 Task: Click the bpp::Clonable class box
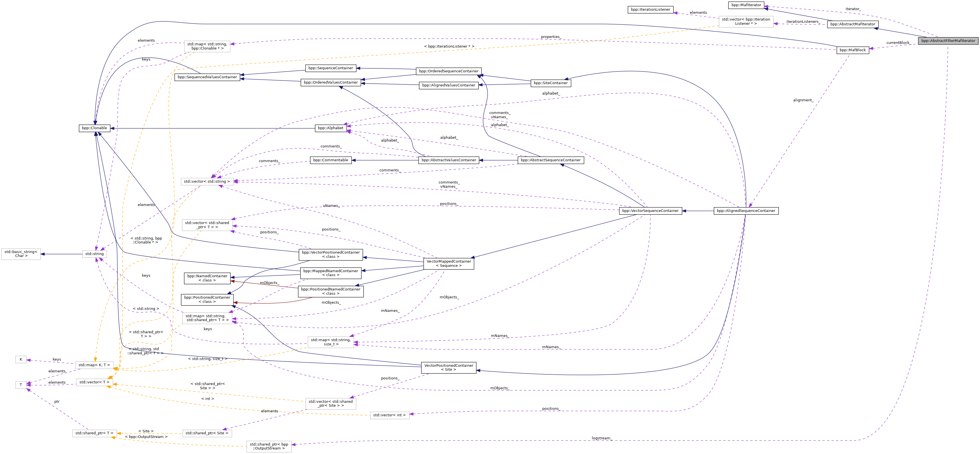pyautogui.click(x=94, y=128)
